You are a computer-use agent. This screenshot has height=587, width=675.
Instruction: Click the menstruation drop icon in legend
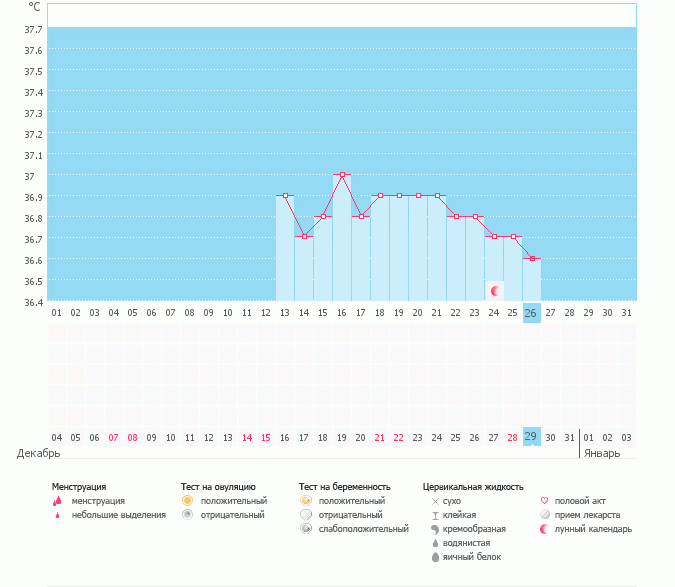tap(57, 500)
